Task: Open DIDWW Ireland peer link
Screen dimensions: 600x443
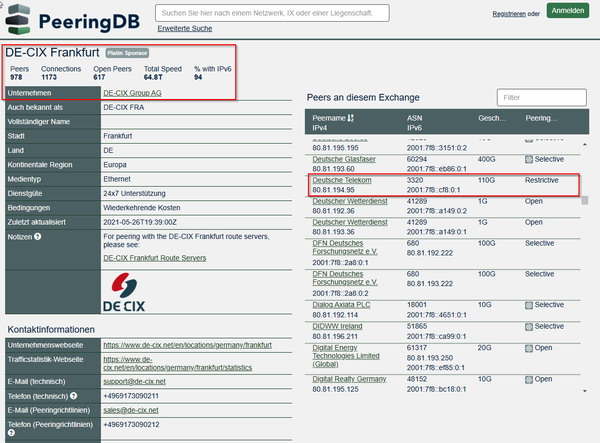Action: click(337, 326)
